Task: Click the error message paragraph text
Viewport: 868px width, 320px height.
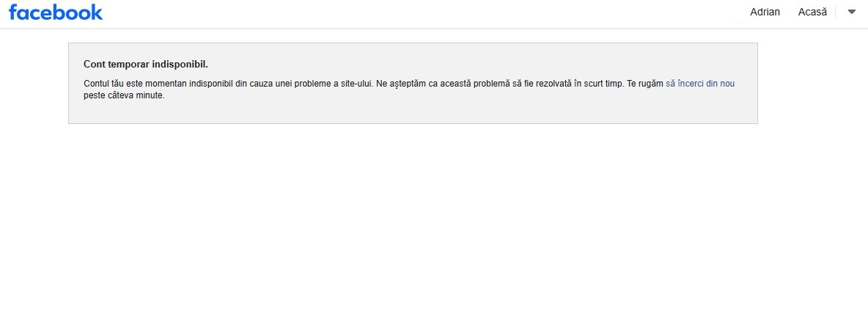Action: tap(409, 90)
